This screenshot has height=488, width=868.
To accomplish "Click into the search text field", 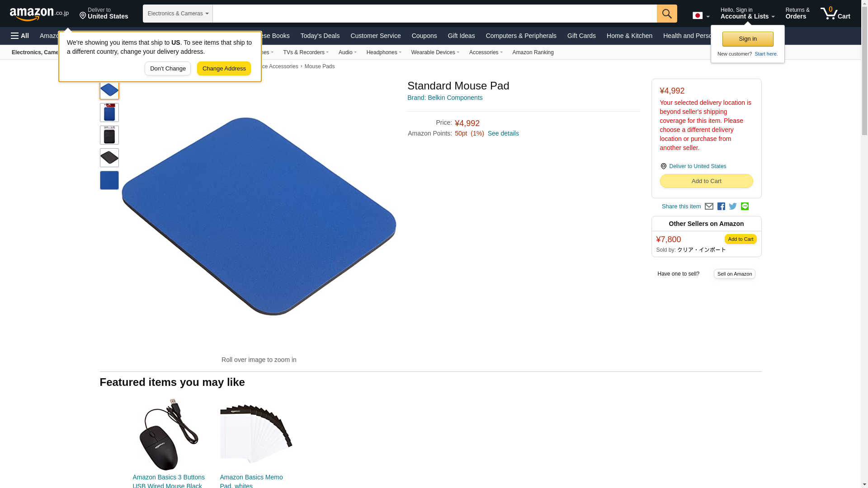I will 434,14.
